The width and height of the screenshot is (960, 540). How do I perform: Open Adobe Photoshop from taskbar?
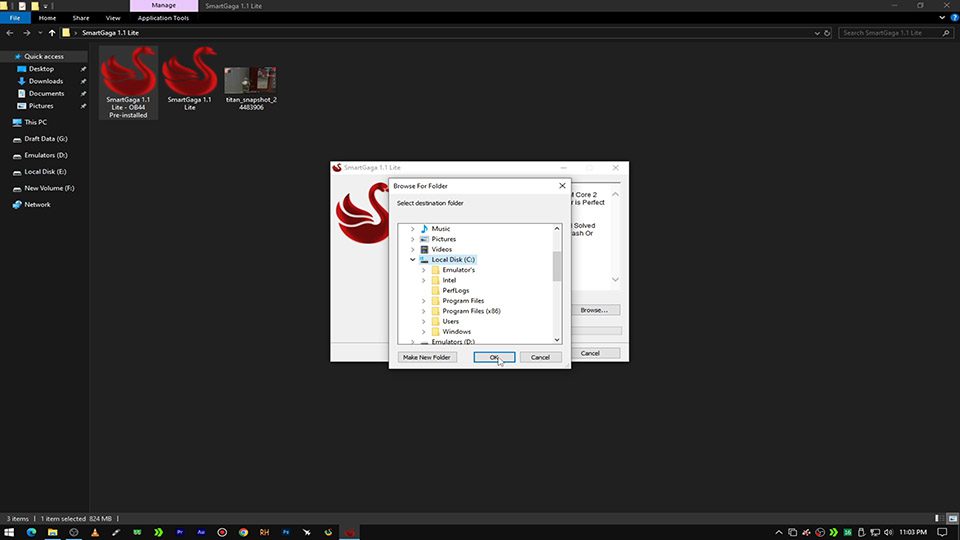pyautogui.click(x=286, y=533)
